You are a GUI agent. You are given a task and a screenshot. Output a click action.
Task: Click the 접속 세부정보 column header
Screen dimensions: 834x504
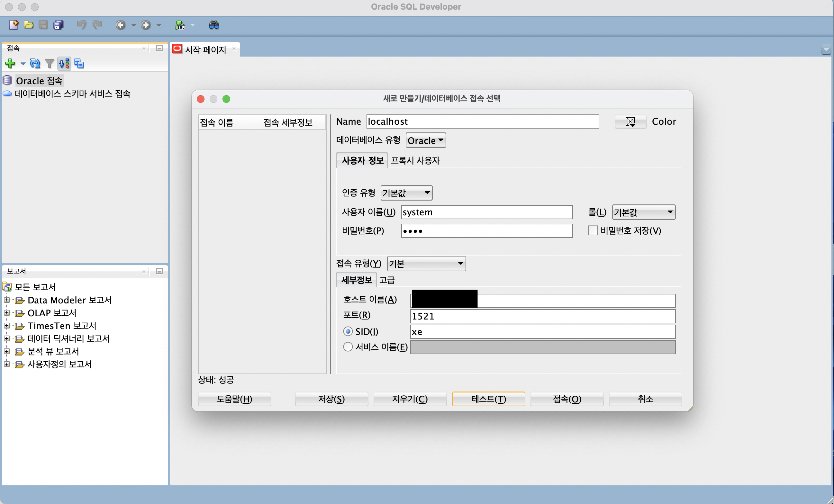coord(294,122)
